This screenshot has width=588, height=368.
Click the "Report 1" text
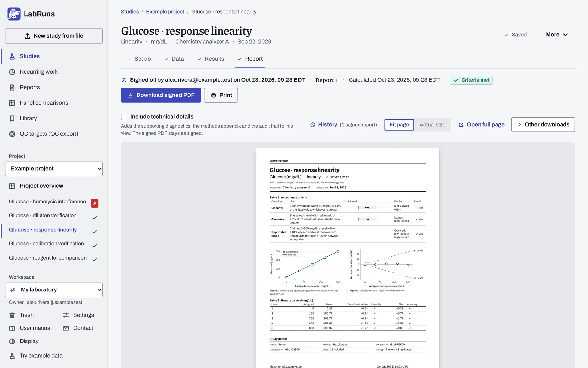point(327,80)
